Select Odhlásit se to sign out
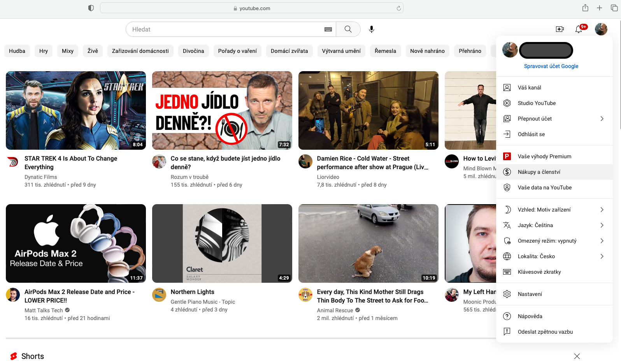Screen dimensions: 621x364 (x=554, y=134)
